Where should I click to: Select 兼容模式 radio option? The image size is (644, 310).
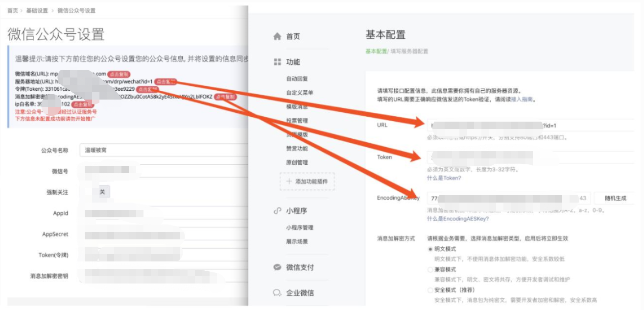tap(430, 269)
